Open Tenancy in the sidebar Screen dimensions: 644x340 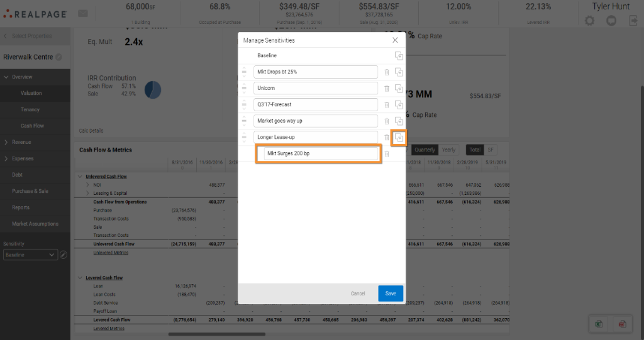pyautogui.click(x=30, y=109)
